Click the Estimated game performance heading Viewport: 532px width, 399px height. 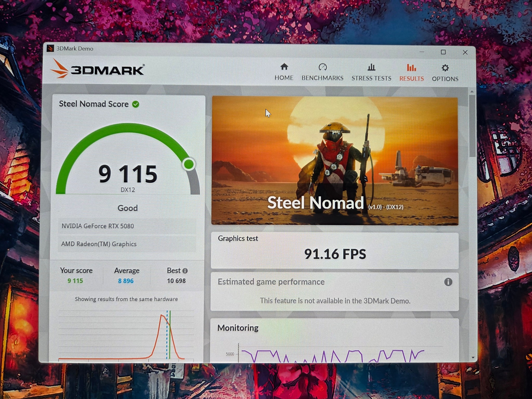271,282
